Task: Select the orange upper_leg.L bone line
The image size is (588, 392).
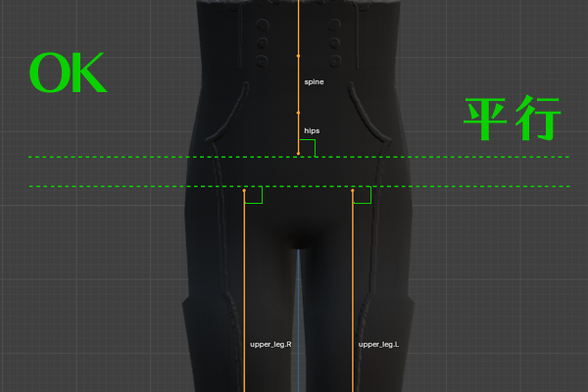Action: (353, 284)
